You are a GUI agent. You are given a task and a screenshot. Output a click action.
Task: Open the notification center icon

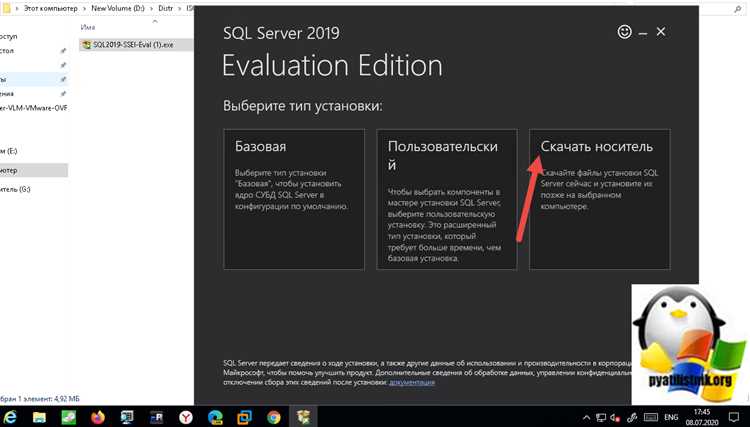tap(734, 417)
